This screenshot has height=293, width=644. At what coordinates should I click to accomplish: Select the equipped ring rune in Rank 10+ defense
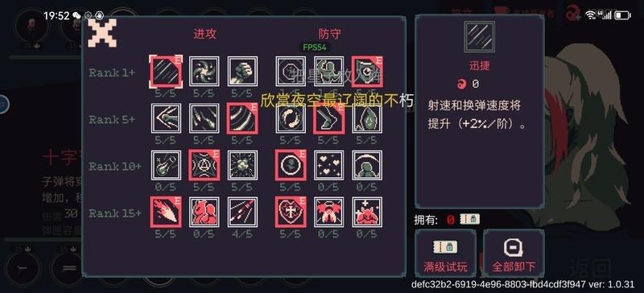(x=291, y=165)
